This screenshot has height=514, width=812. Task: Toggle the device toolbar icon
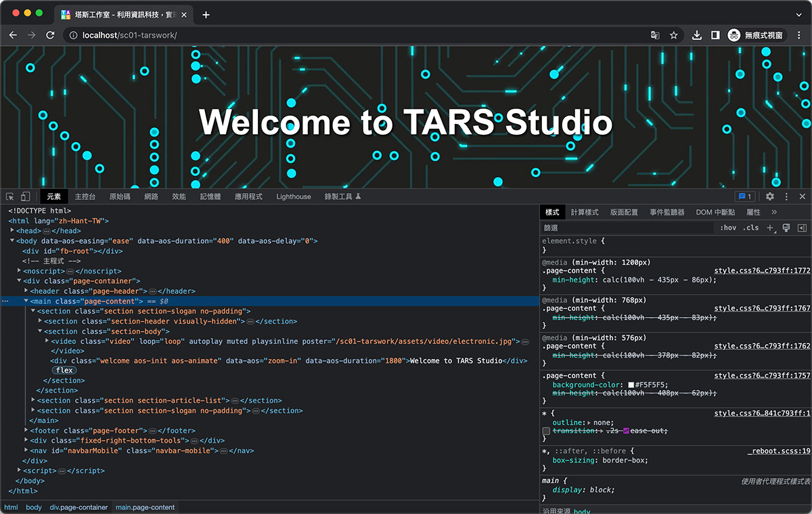tap(25, 196)
